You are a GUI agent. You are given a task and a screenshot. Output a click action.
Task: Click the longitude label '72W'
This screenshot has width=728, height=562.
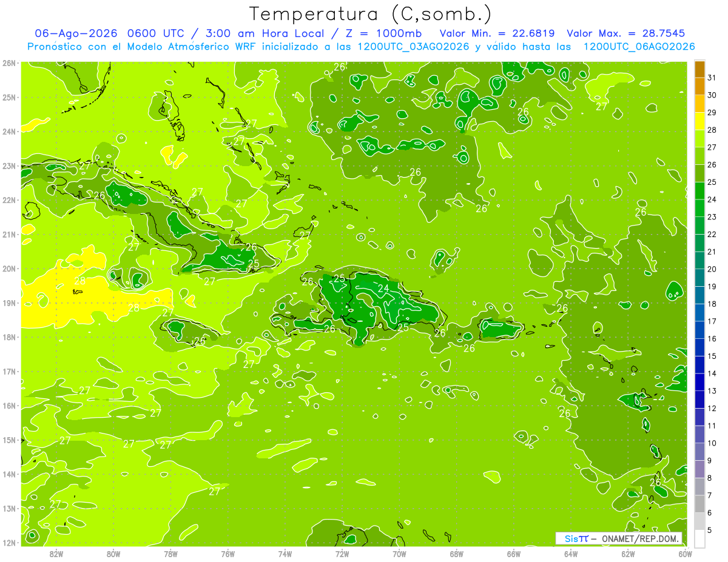tap(342, 553)
